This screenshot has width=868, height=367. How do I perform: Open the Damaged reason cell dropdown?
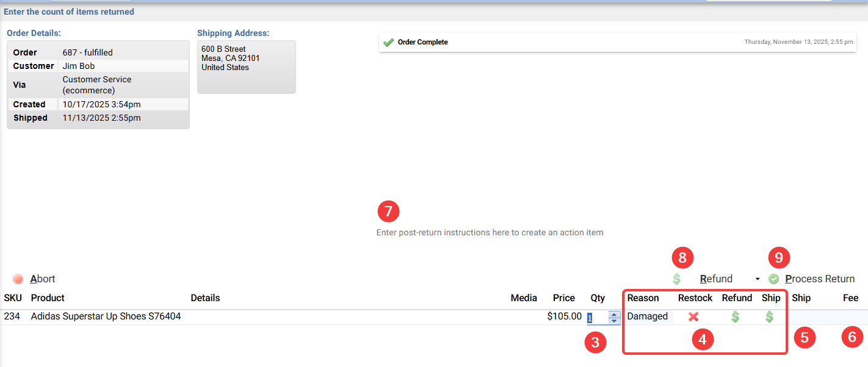[x=647, y=316]
